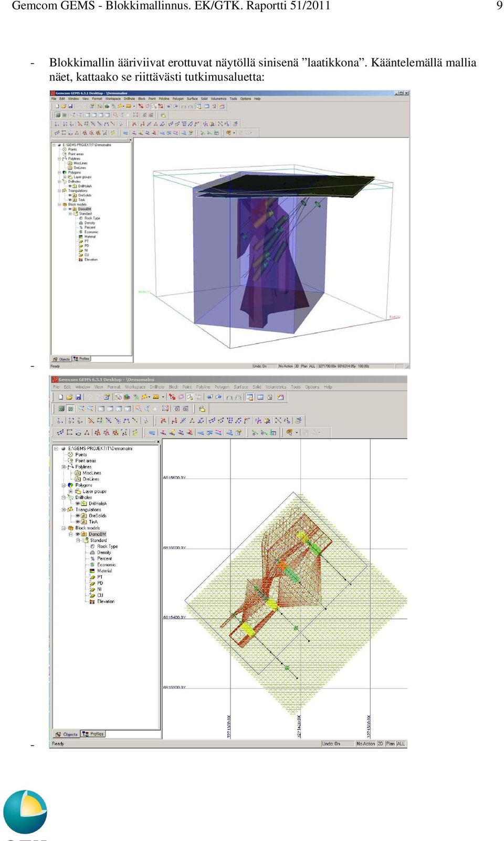Select the PD attribute in the plan-view tree
The height and width of the screenshot is (841, 504).
point(100,583)
